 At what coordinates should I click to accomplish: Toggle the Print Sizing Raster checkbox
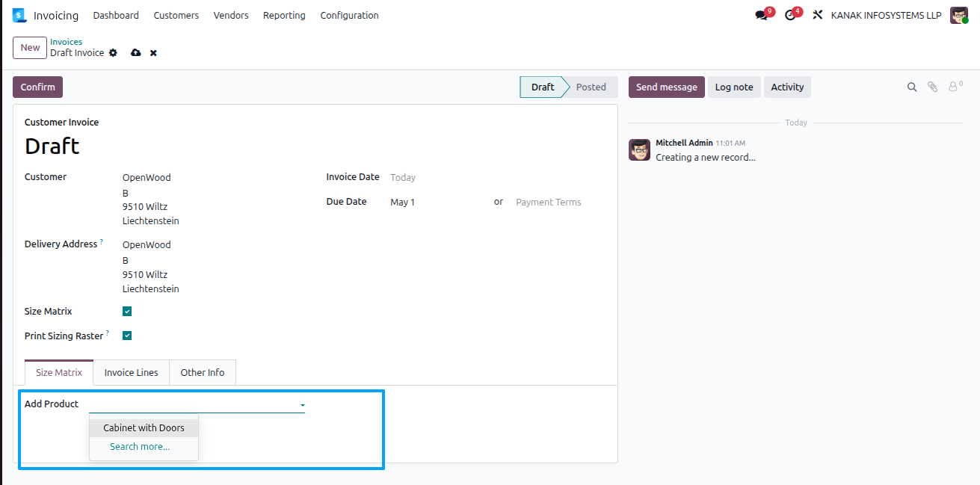[x=127, y=336]
